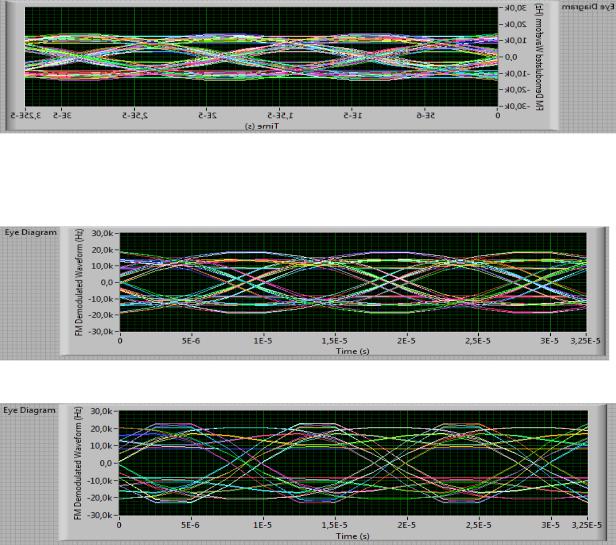This screenshot has width=616, height=545.
Task: Click the middle graph's 10,0k y-axis tick
Action: tap(103, 266)
